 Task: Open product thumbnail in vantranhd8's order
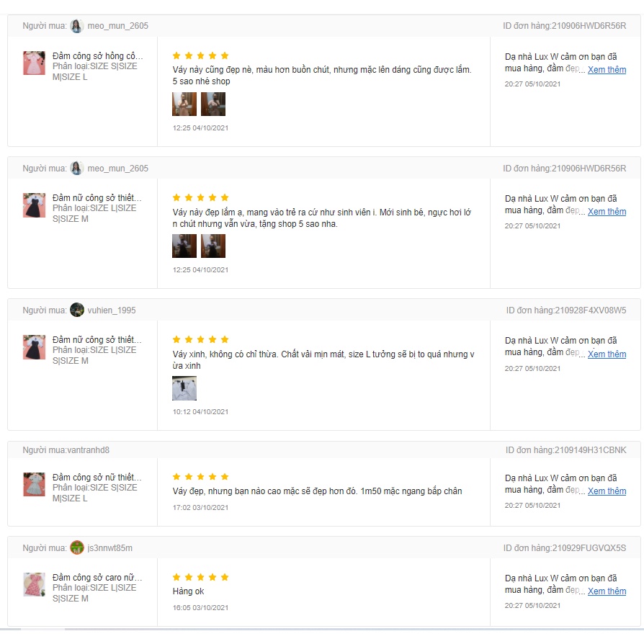[34, 485]
